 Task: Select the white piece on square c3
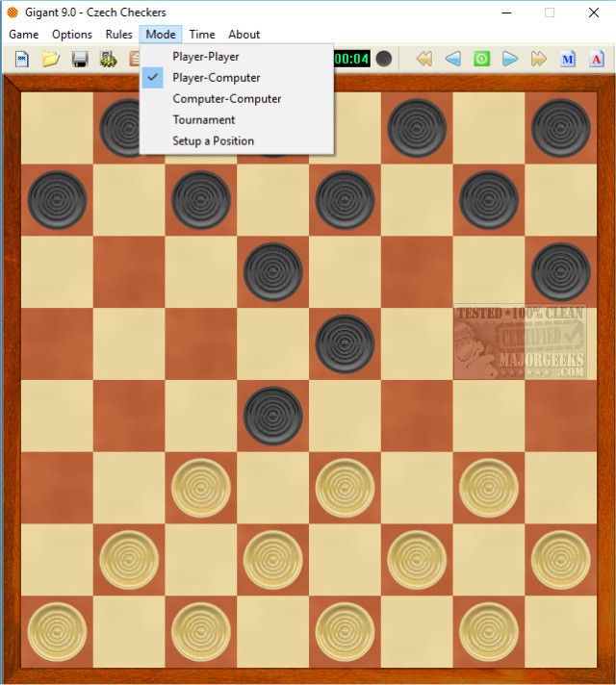click(200, 488)
